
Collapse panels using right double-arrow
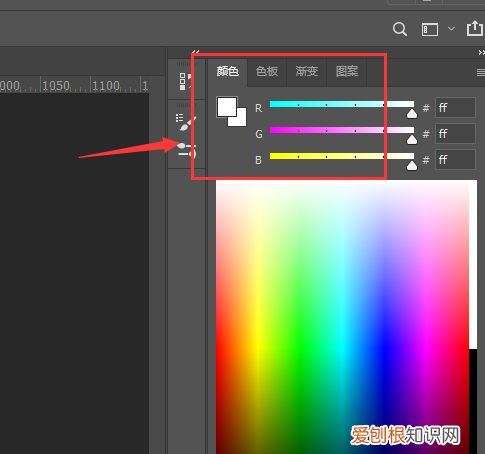tap(481, 52)
